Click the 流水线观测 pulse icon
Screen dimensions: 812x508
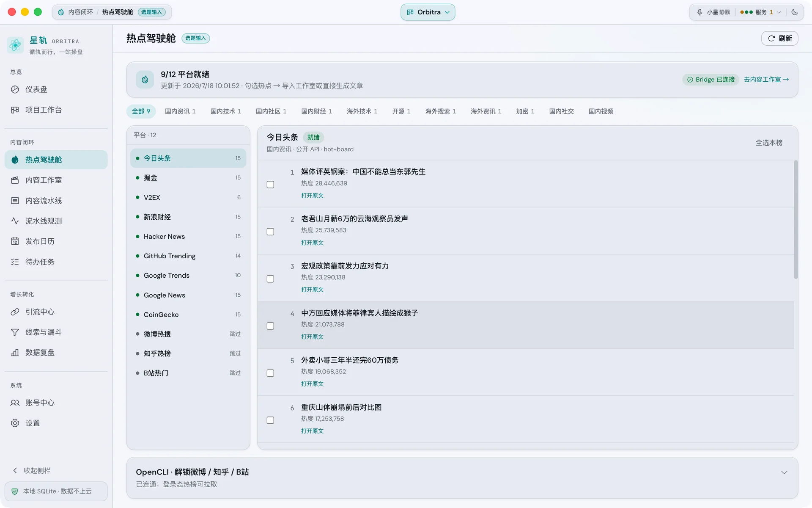pos(15,221)
